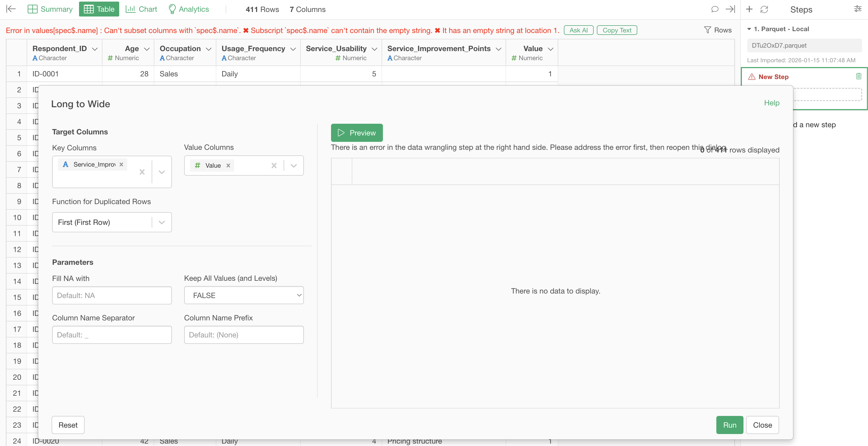Screen dimensions: 868x446
Task: Open the comment bubble icon
Action: [714, 9]
